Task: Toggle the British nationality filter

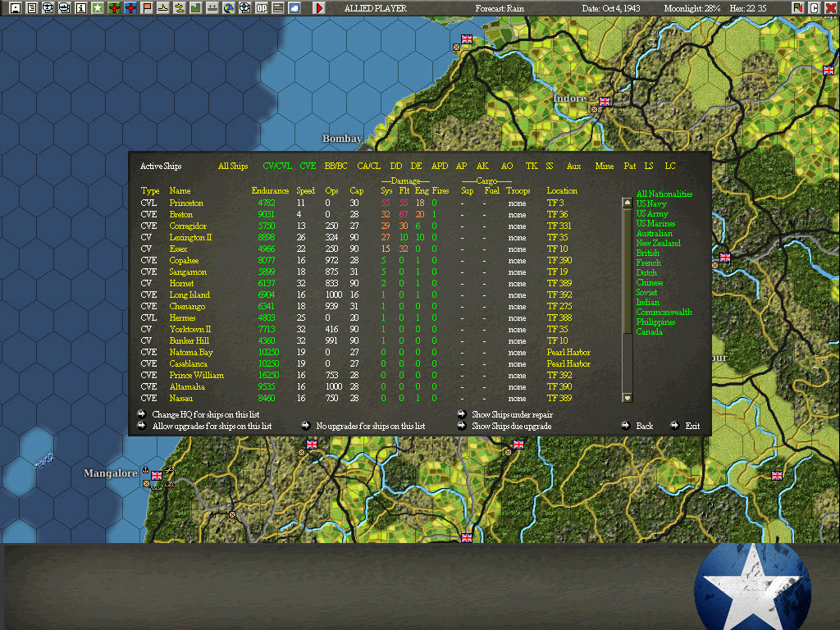Action: (x=648, y=253)
